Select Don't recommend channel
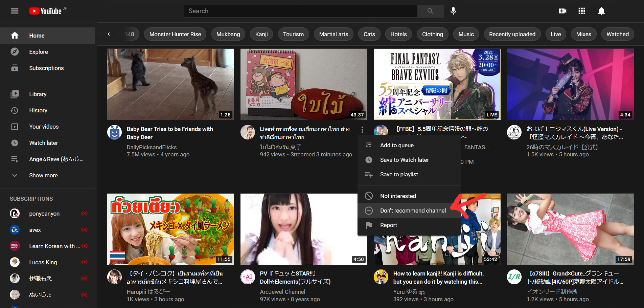644x308 pixels. coord(409,211)
